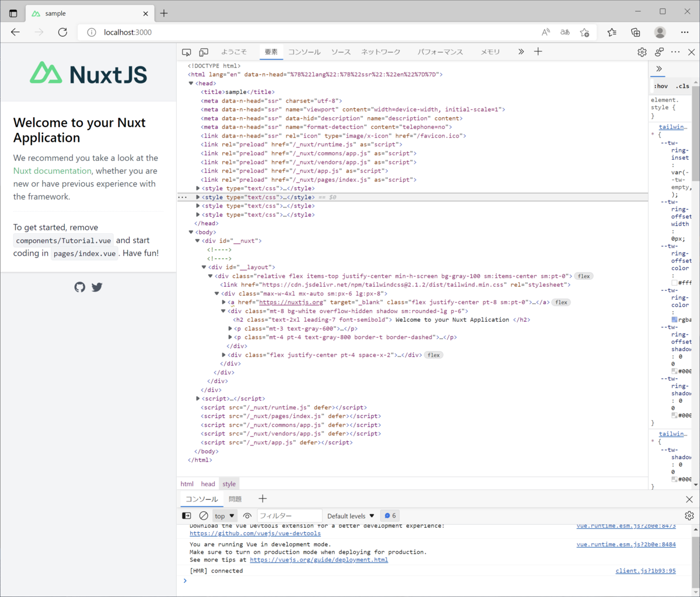
Task: Switch to the ようこそ tab
Action: [x=233, y=52]
